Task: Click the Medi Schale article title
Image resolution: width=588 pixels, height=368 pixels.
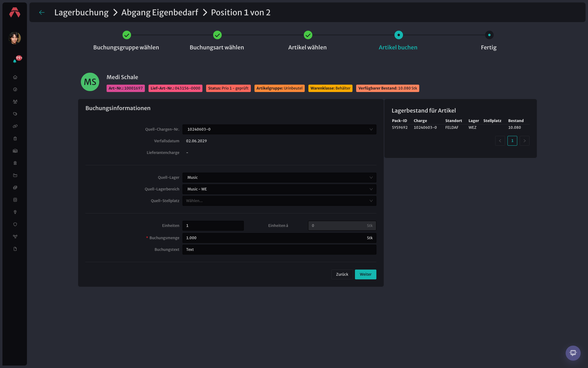Action: pyautogui.click(x=122, y=77)
